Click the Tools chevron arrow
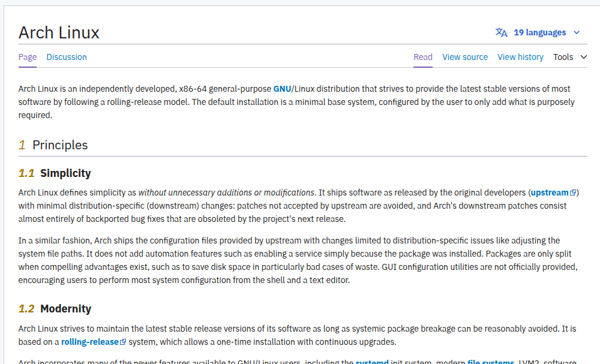Image resolution: width=600 pixels, height=364 pixels. (x=584, y=57)
